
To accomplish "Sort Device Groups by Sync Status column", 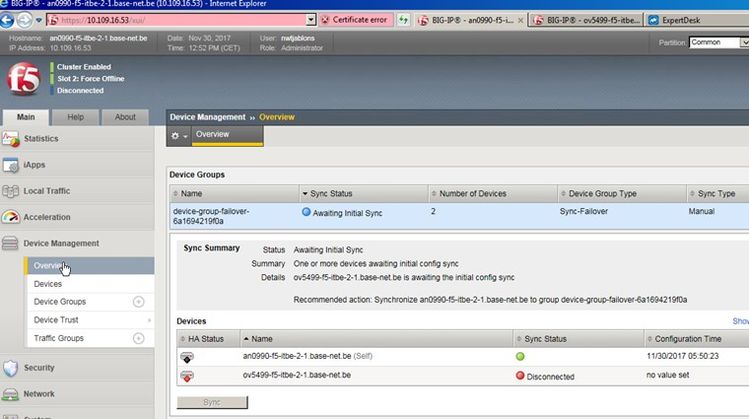I will [x=364, y=193].
